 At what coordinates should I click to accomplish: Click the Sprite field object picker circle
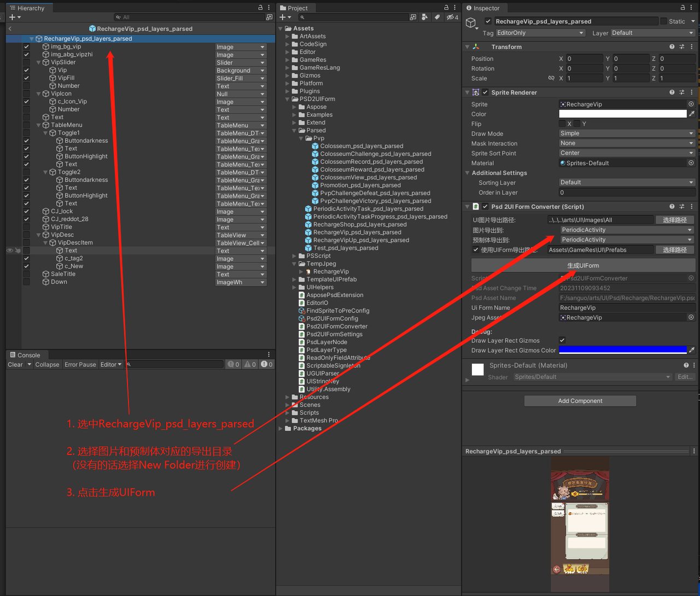click(691, 104)
